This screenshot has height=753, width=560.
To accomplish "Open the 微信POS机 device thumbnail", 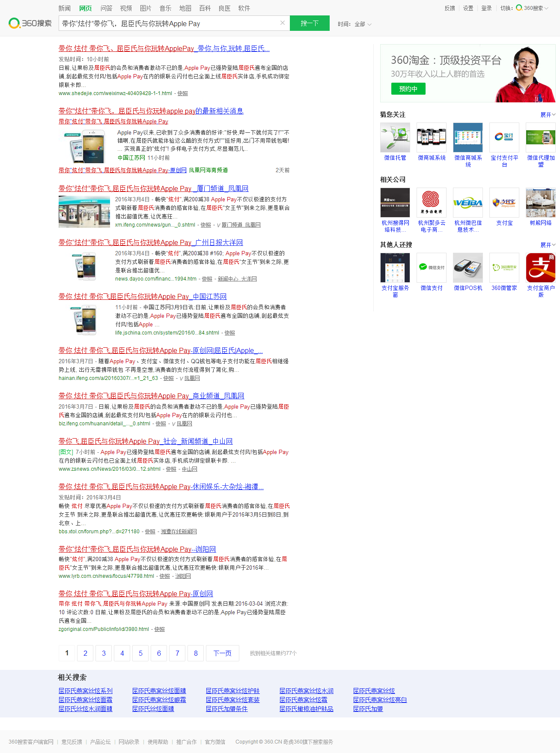I will [x=468, y=268].
